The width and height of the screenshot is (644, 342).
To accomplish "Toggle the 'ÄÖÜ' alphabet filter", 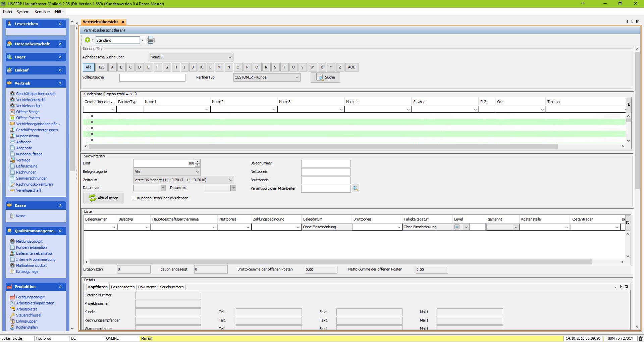I will pos(352,67).
